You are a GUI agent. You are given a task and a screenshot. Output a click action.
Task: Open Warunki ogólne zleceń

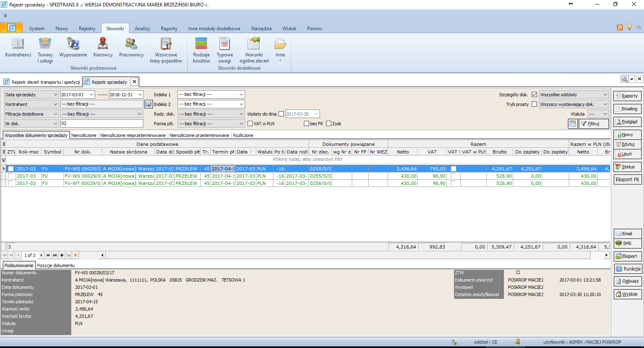click(x=254, y=50)
